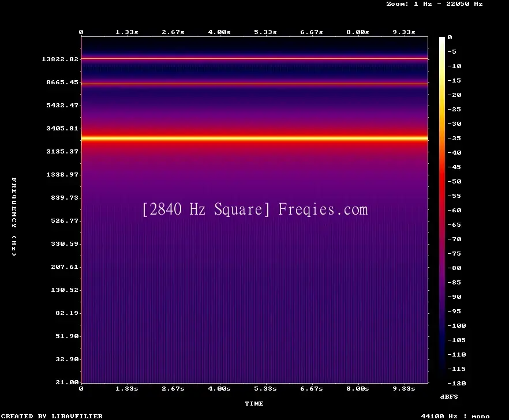Select the -110 dBFS scale label
509x420 pixels.
click(456, 355)
